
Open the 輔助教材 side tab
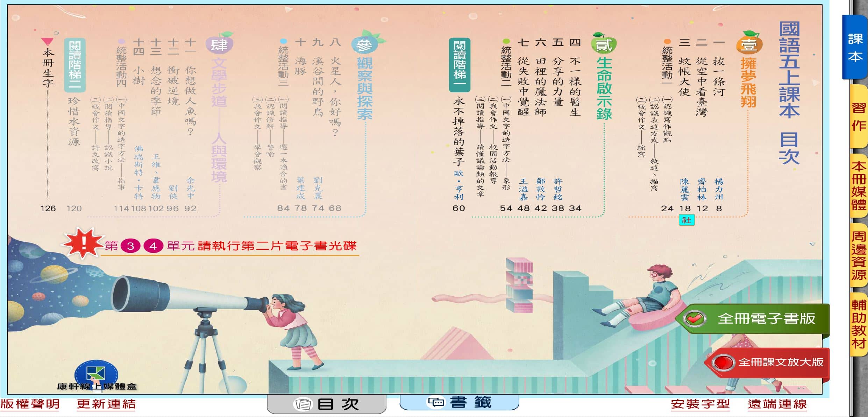pyautogui.click(x=859, y=324)
